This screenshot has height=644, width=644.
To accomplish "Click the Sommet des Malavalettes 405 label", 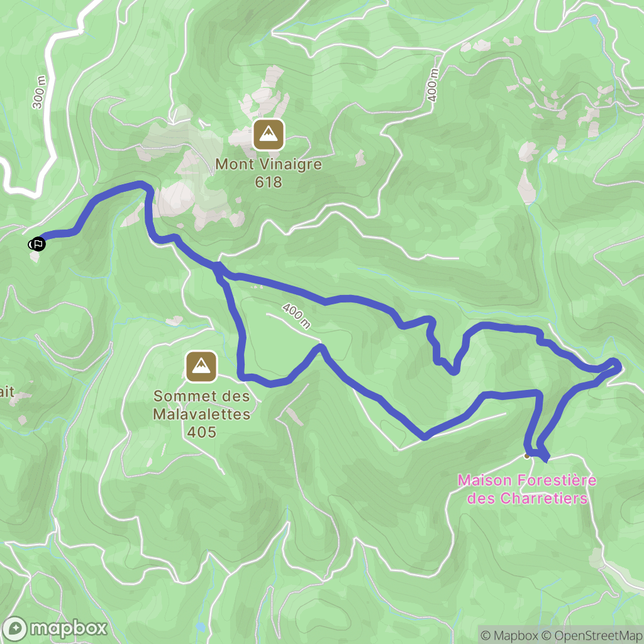I will (x=201, y=414).
